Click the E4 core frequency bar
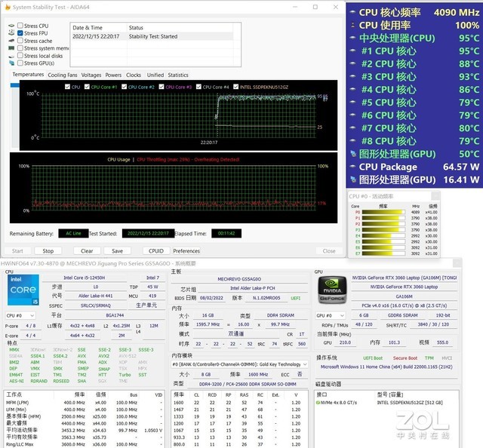Image resolution: width=483 pixels, height=448 pixels. click(x=383, y=236)
